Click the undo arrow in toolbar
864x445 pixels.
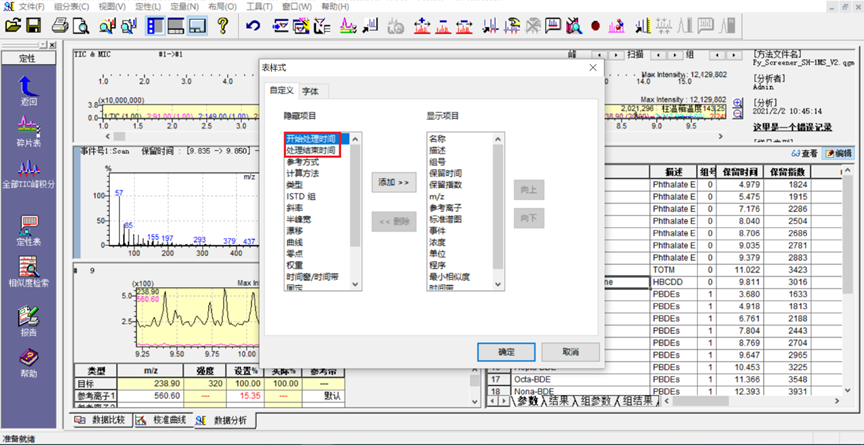coord(253,25)
